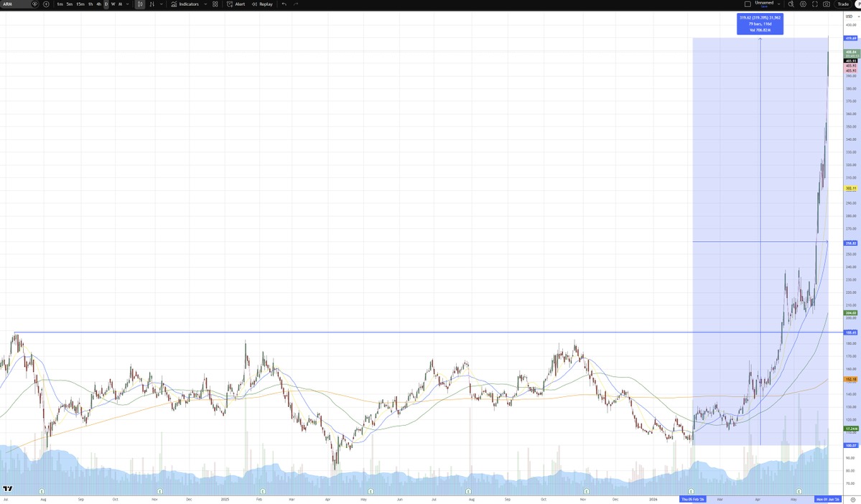Open the quick search icon
Viewport: 861px width, 504px height.
click(791, 4)
